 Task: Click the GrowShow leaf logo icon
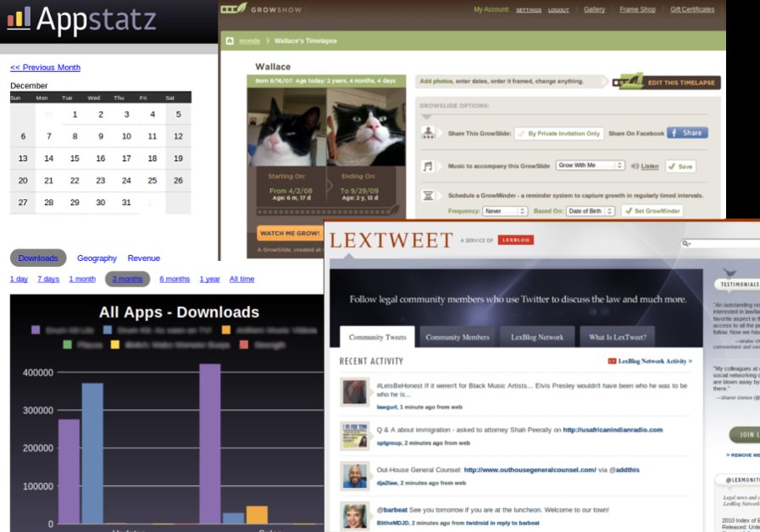[234, 8]
